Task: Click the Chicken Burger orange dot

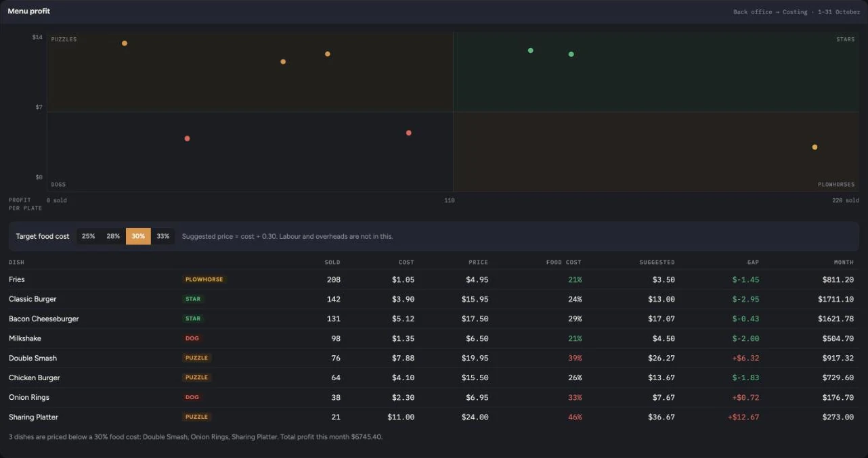Action: 283,62
